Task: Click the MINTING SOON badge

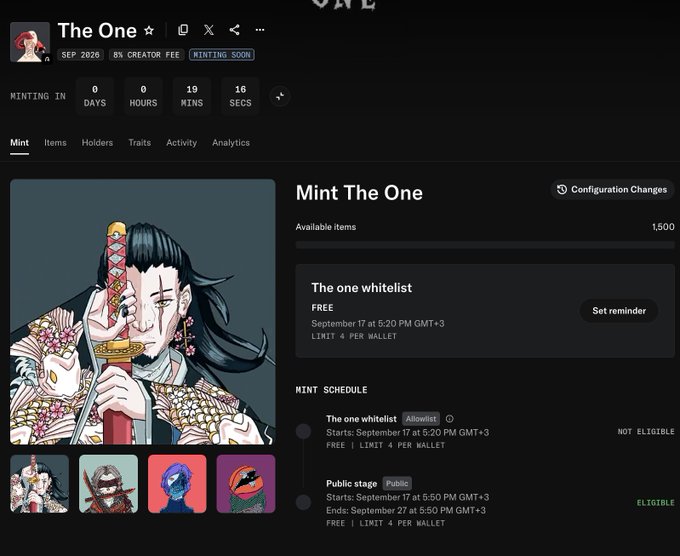Action: 222,55
